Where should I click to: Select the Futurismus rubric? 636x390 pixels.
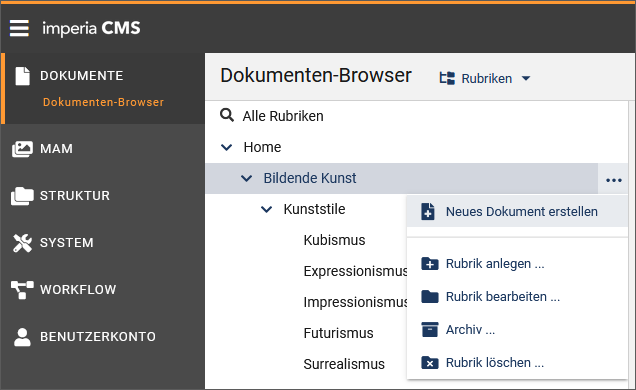coord(338,334)
